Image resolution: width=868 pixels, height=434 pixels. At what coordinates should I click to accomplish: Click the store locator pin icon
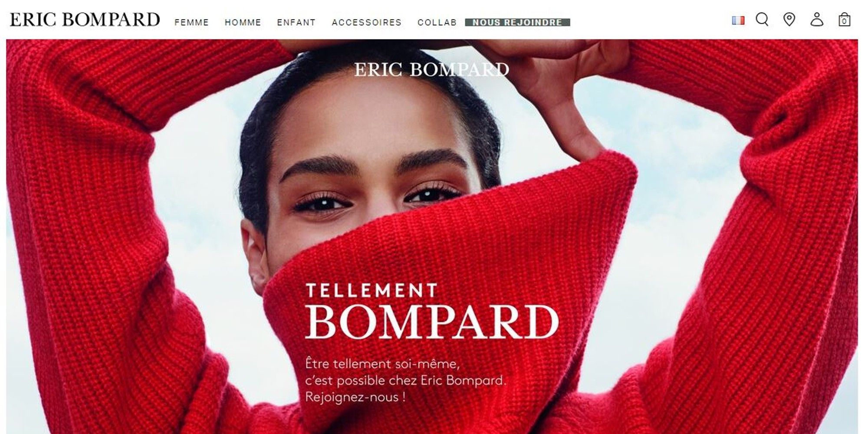tap(789, 20)
